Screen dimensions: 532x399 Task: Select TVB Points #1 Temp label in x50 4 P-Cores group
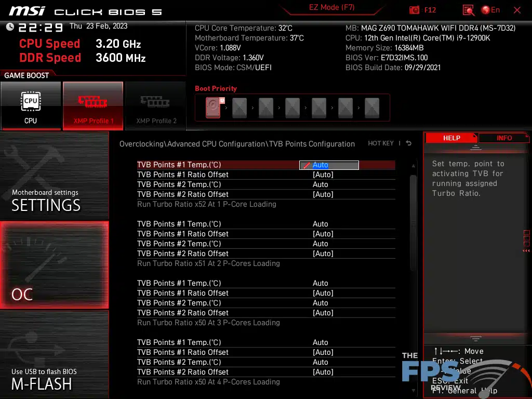coord(179,342)
